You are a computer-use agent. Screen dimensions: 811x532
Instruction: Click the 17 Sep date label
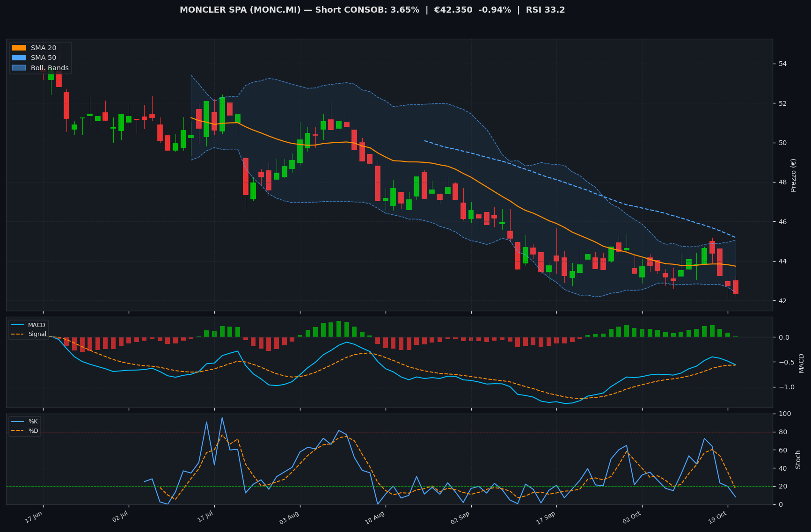[x=546, y=518]
